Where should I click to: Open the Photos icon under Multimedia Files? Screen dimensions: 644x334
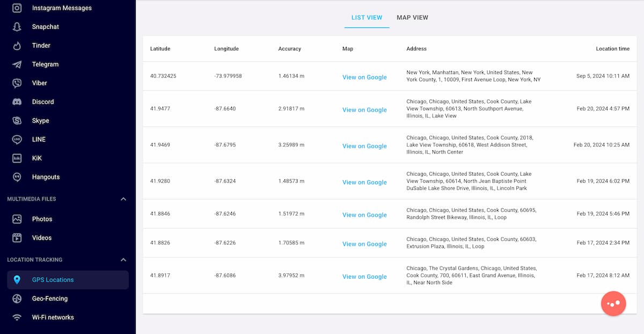click(x=17, y=219)
